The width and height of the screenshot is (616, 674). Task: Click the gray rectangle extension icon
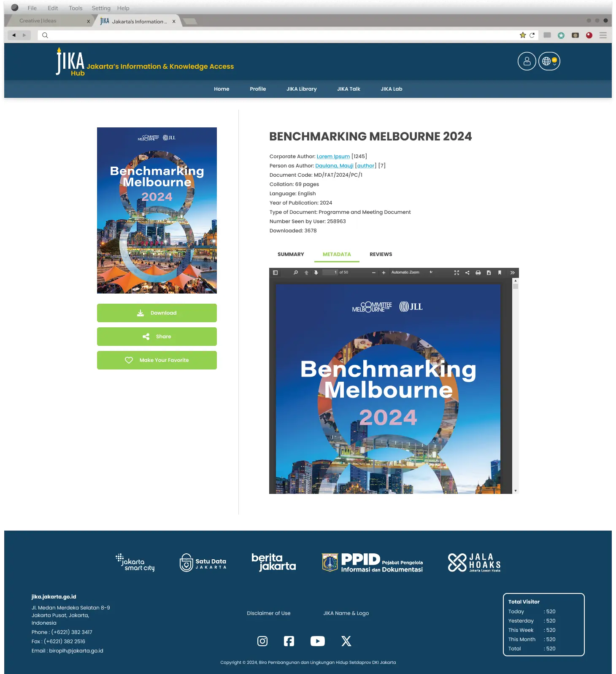coord(547,35)
